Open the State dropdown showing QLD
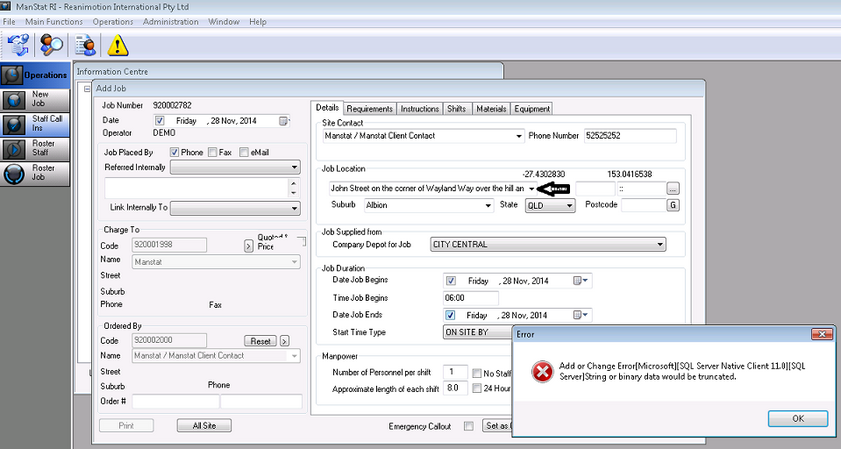 tap(570, 205)
